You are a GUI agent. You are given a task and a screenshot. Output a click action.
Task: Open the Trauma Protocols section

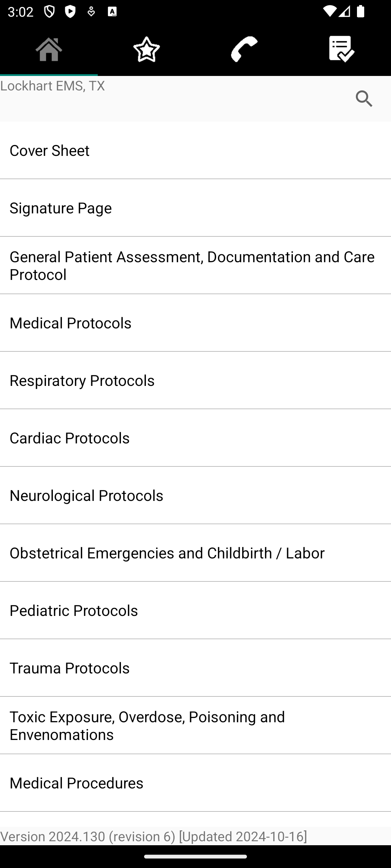pos(195,668)
